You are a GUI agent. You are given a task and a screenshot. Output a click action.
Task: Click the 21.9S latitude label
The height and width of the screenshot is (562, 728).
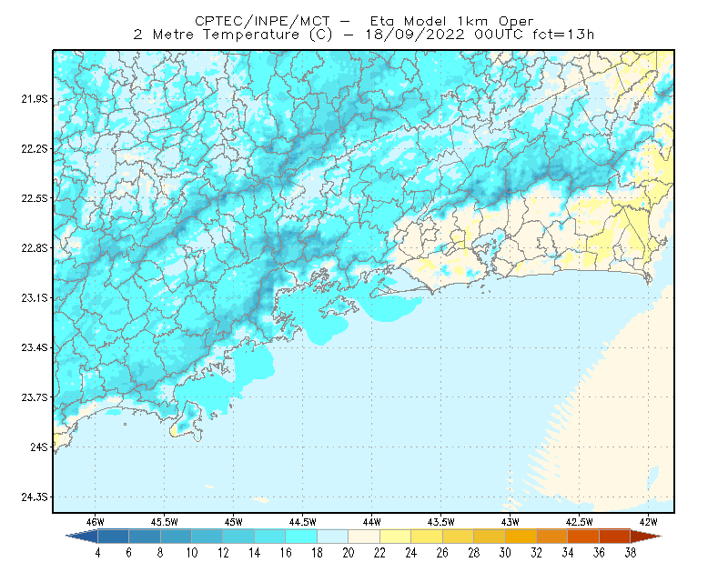[x=35, y=99]
